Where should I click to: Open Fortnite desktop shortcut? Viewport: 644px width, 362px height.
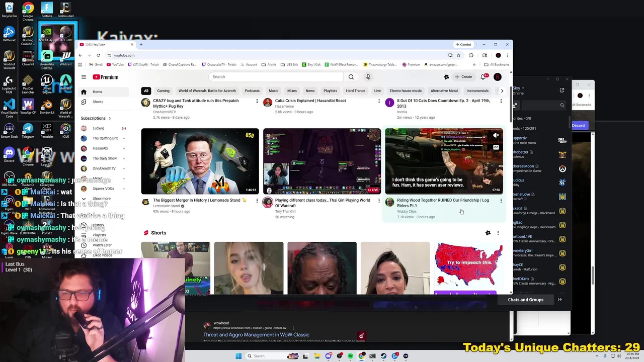(x=47, y=10)
